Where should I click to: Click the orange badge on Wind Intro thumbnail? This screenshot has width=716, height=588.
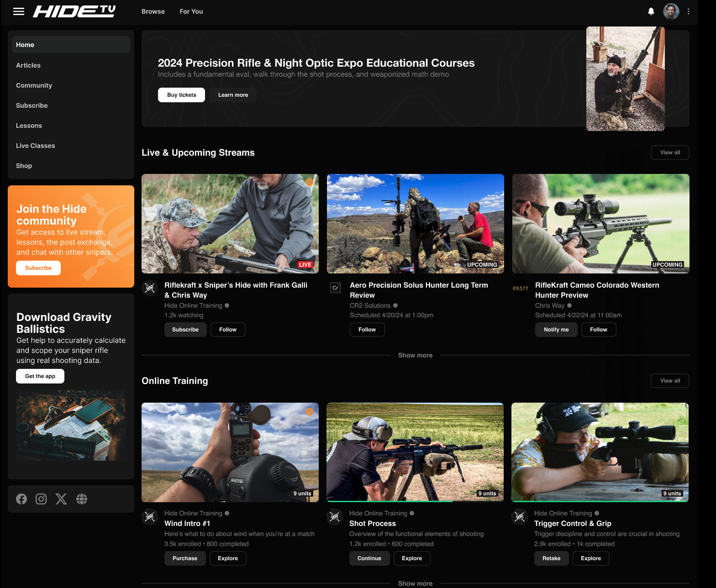(x=310, y=412)
